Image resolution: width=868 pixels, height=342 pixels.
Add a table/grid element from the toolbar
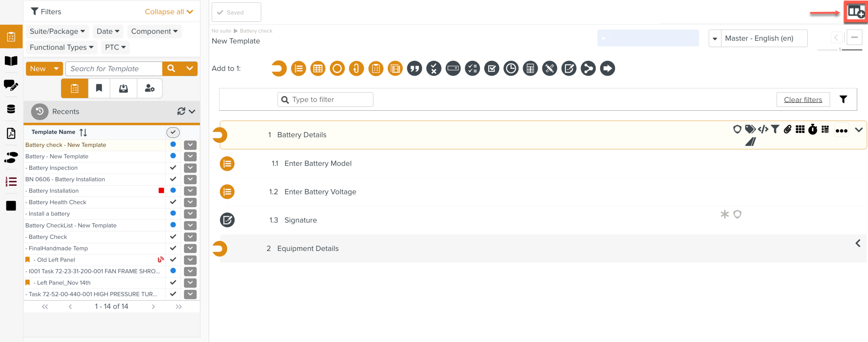[318, 68]
